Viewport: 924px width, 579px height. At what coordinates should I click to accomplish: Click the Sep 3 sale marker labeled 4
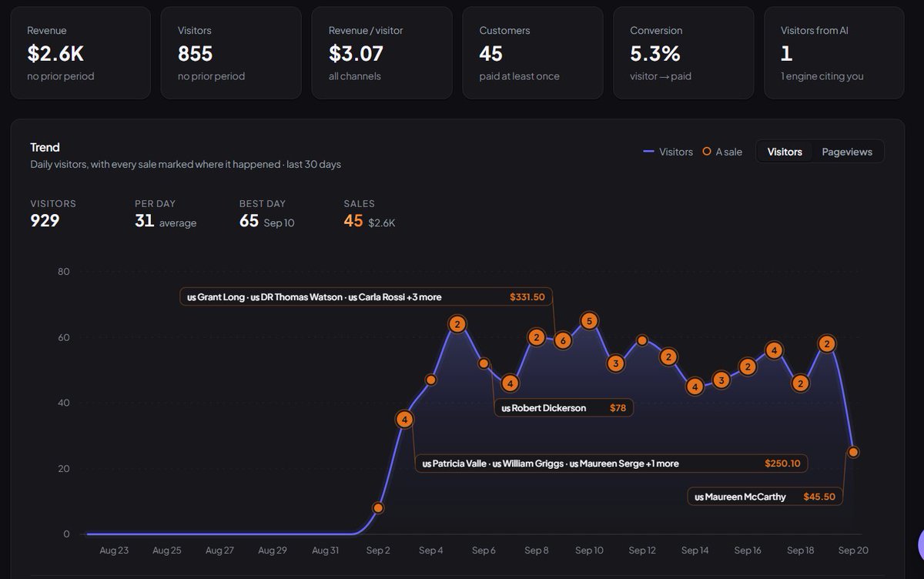click(404, 420)
